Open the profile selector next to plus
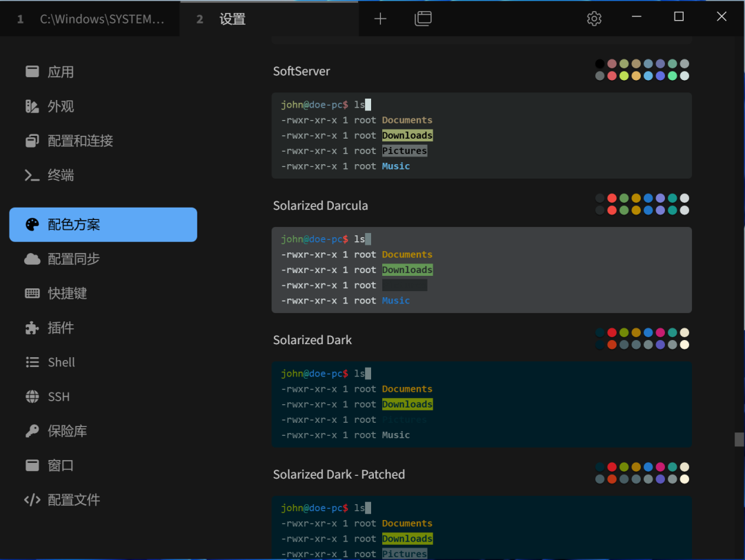Screen dimensions: 745x560 pyautogui.click(x=423, y=19)
